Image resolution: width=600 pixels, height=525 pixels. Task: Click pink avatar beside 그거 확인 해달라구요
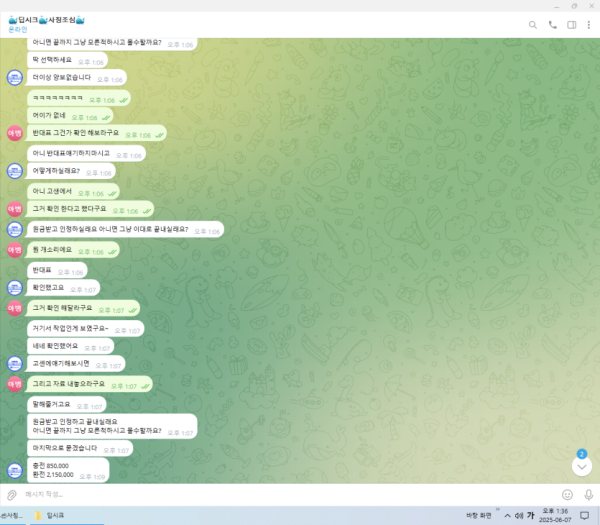coord(15,308)
